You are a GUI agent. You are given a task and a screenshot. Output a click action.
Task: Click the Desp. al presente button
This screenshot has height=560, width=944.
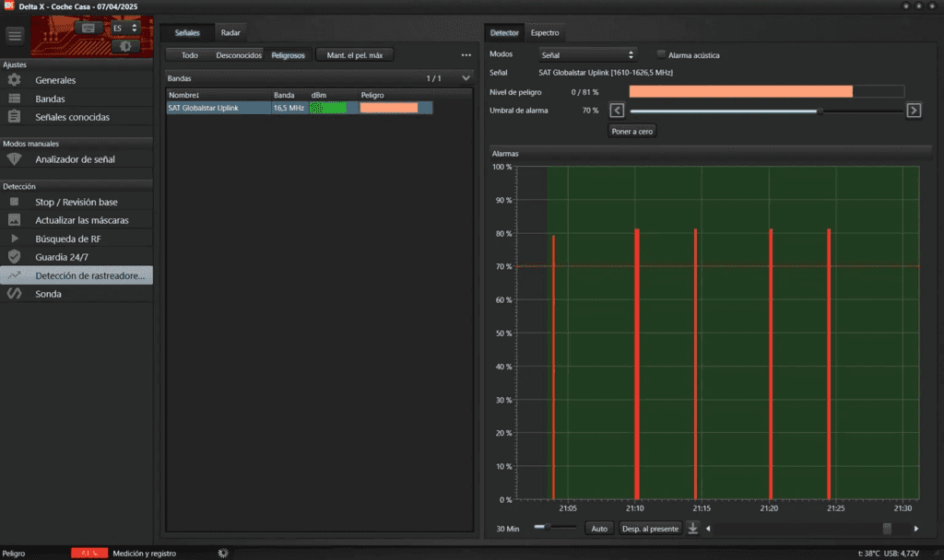(x=650, y=529)
